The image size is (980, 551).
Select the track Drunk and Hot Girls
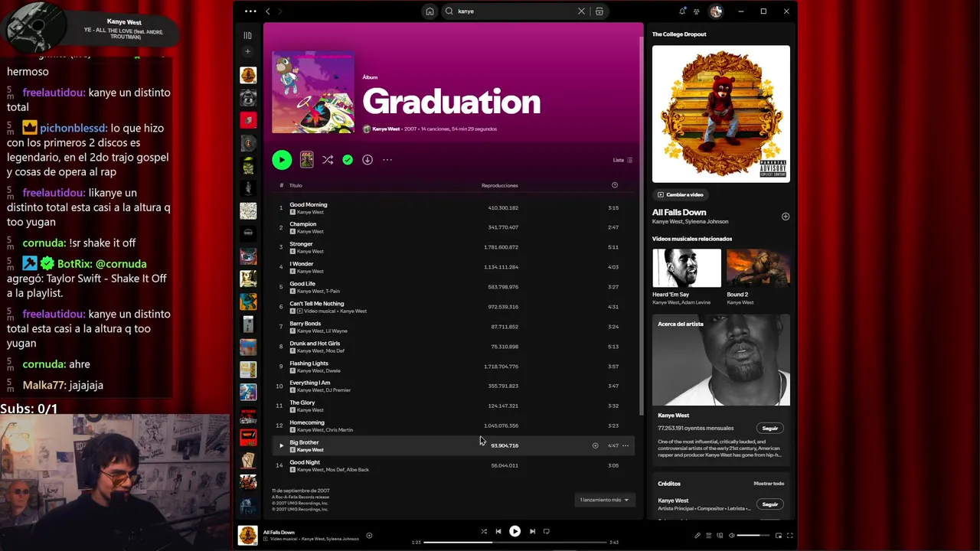[x=455, y=347]
